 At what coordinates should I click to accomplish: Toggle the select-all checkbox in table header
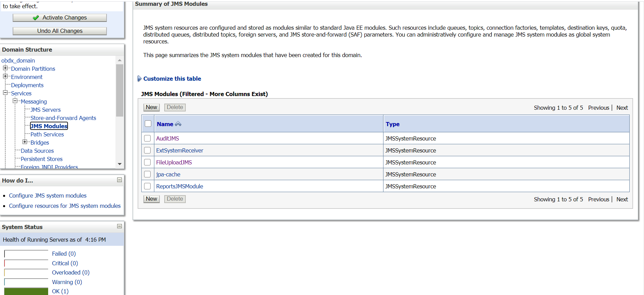click(148, 124)
